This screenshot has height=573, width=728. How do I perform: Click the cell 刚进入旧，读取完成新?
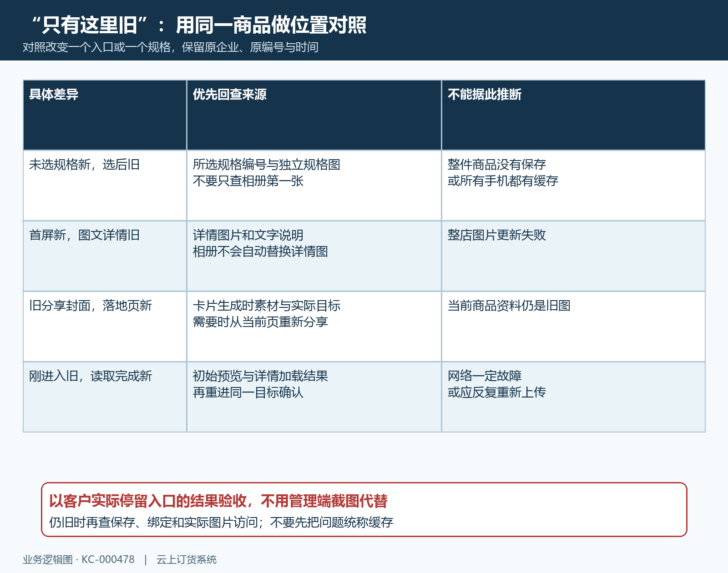pyautogui.click(x=105, y=397)
